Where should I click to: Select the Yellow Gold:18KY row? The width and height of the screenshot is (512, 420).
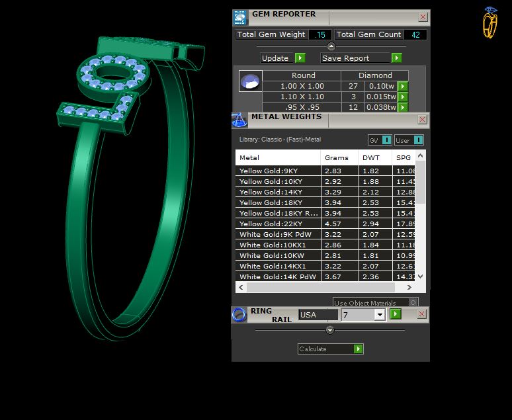pos(325,202)
